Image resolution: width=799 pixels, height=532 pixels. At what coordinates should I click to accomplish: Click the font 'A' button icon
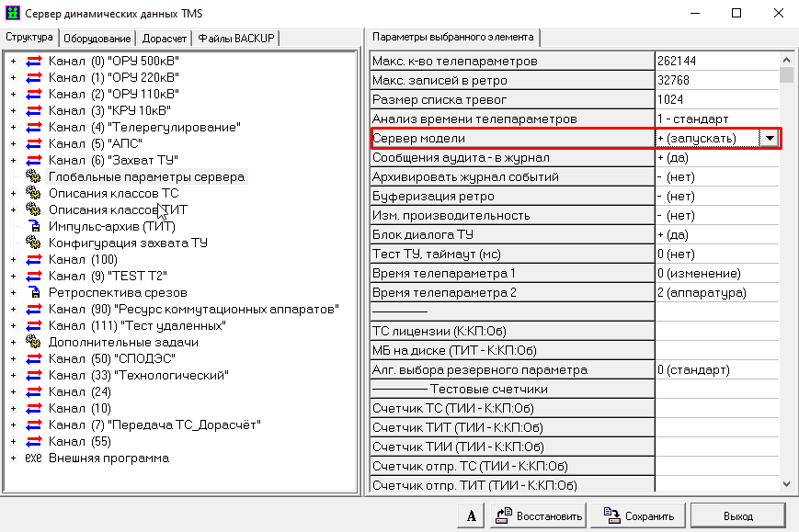472,515
